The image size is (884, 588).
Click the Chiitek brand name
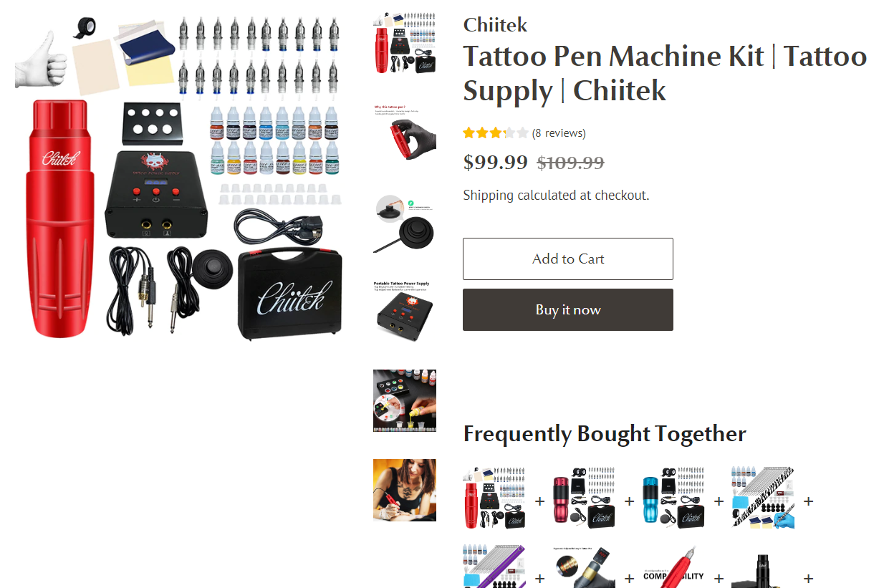(x=495, y=25)
